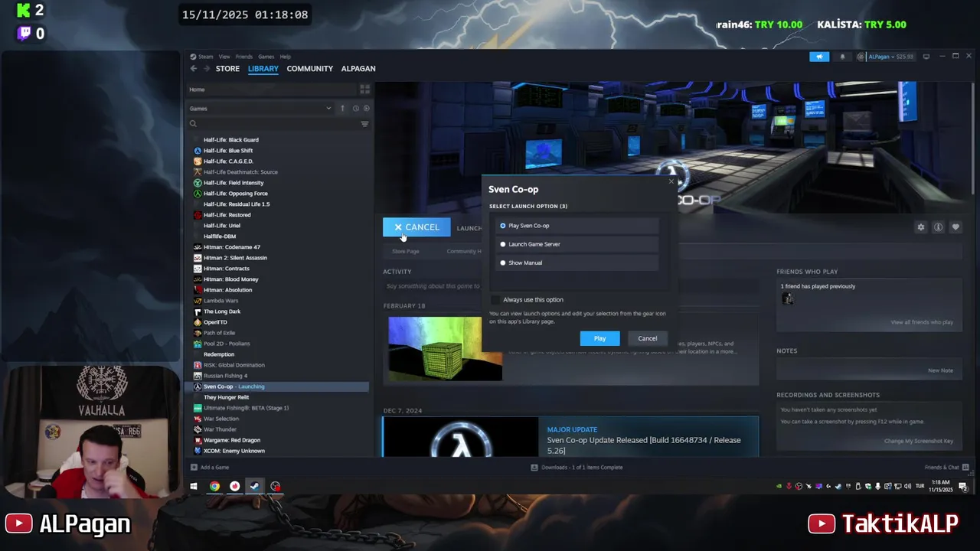Click the sort-by-recent clock icon

tap(356, 108)
